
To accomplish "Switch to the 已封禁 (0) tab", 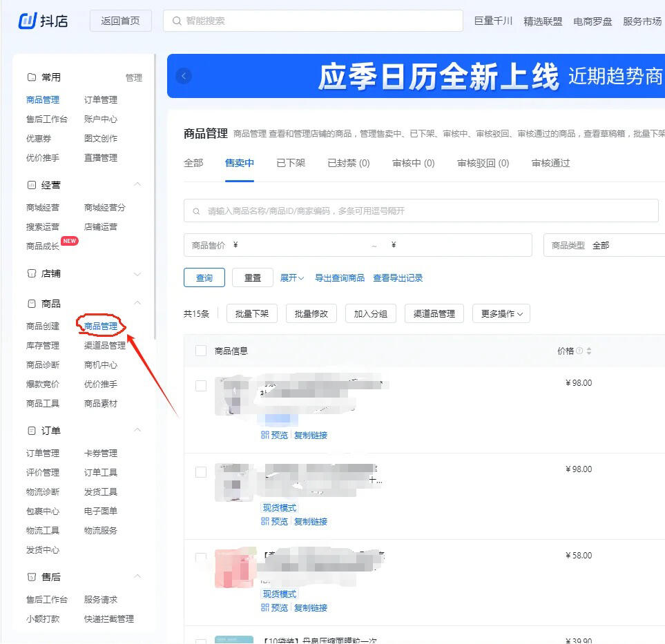I will pos(349,163).
